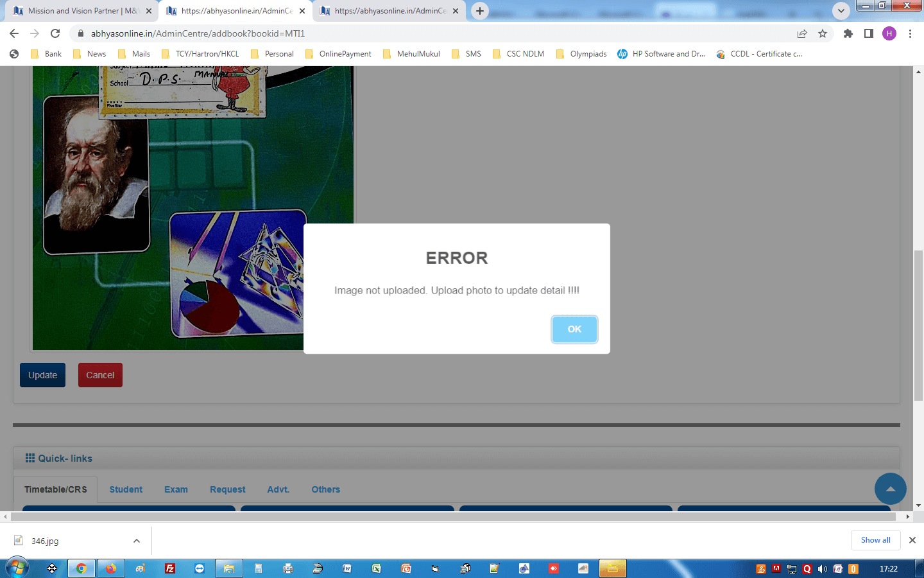The width and height of the screenshot is (924, 578).
Task: Expand options for 346.jpg download
Action: point(137,541)
